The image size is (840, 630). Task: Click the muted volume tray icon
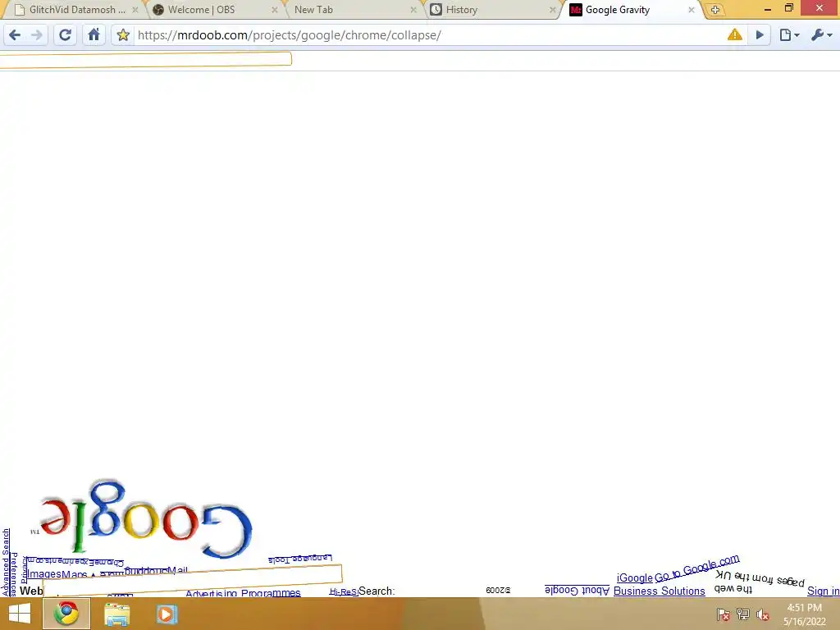[x=763, y=614]
